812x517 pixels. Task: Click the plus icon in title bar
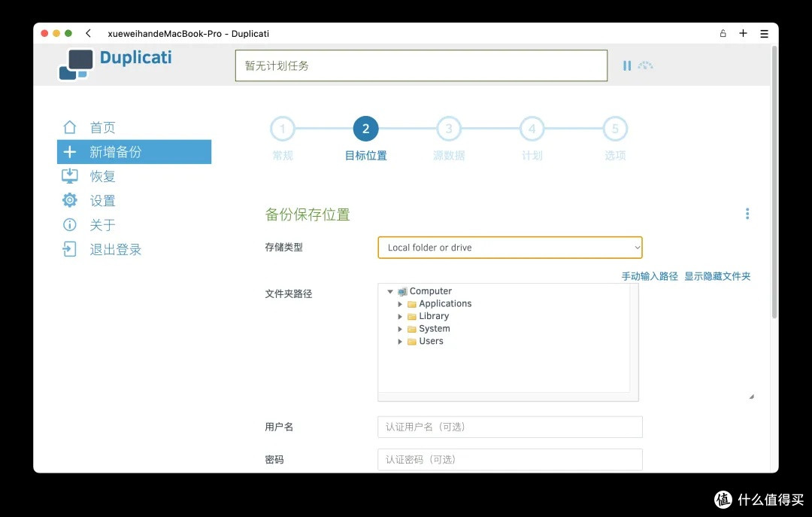click(743, 33)
